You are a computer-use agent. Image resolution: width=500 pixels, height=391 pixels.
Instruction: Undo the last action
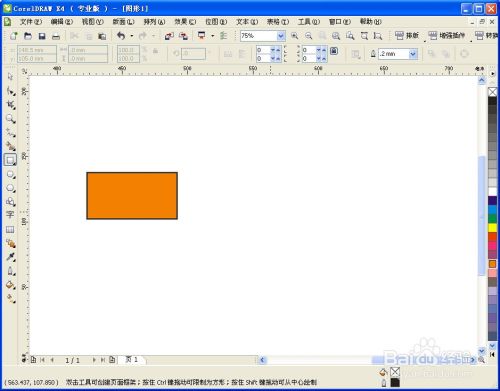pos(121,36)
